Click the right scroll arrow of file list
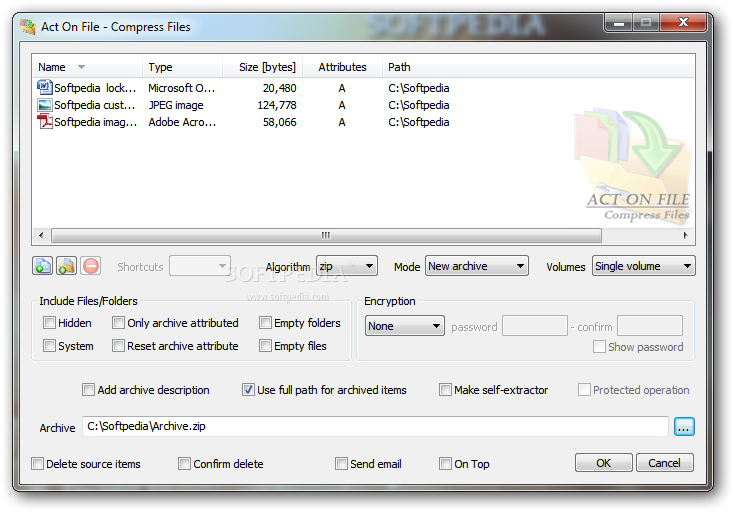Image resolution: width=734 pixels, height=512 pixels. [686, 235]
